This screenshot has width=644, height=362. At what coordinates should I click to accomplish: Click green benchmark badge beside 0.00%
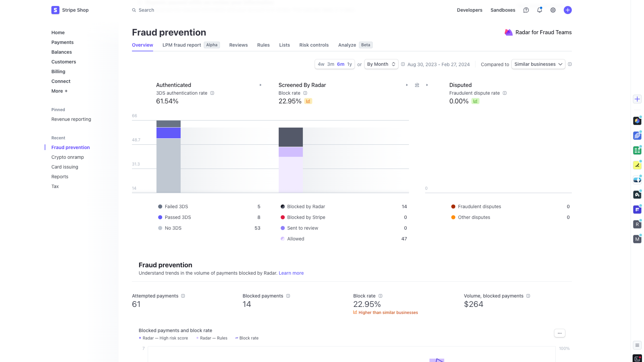click(x=475, y=101)
